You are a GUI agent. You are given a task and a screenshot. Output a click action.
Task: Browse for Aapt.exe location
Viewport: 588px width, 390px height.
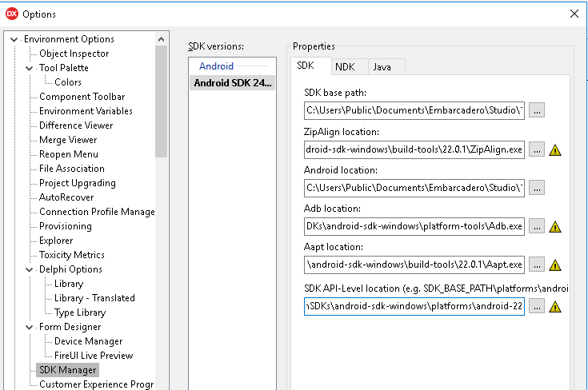[537, 265]
